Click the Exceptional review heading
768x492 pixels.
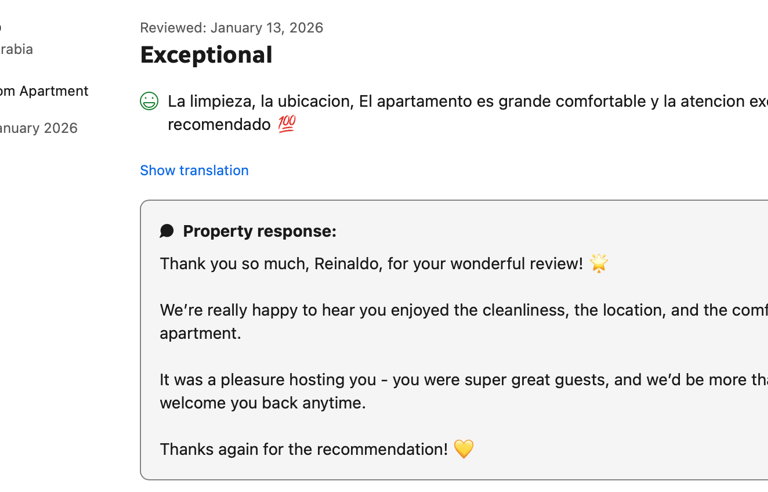[206, 55]
